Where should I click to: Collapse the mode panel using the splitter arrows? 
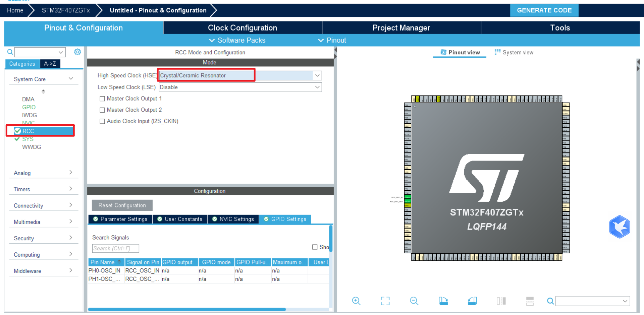click(335, 53)
